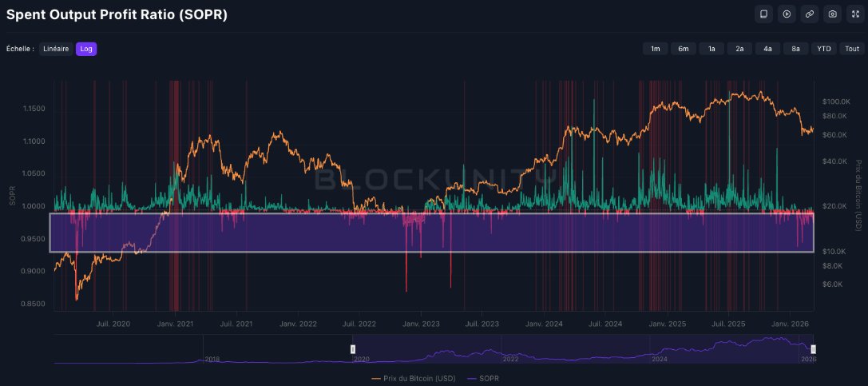Viewport: 868px width, 386px height.
Task: Click the $60.0K price axis label
Action: [x=836, y=134]
